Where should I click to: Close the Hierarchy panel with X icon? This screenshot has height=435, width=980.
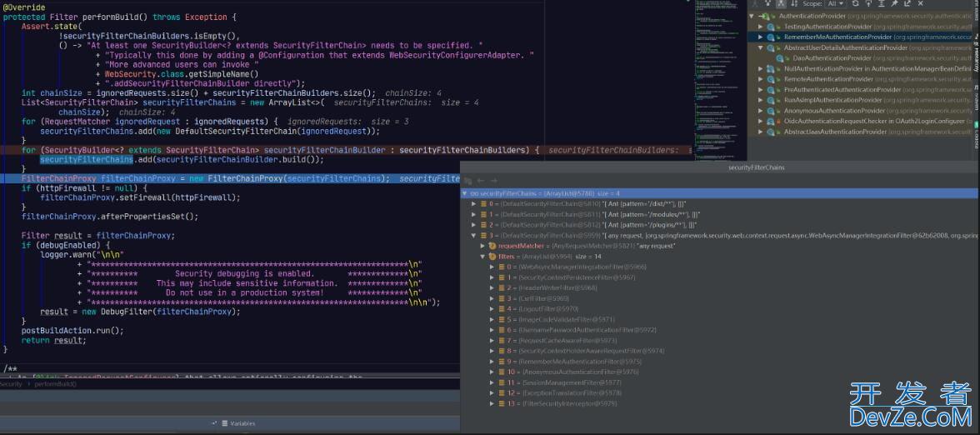point(920,3)
